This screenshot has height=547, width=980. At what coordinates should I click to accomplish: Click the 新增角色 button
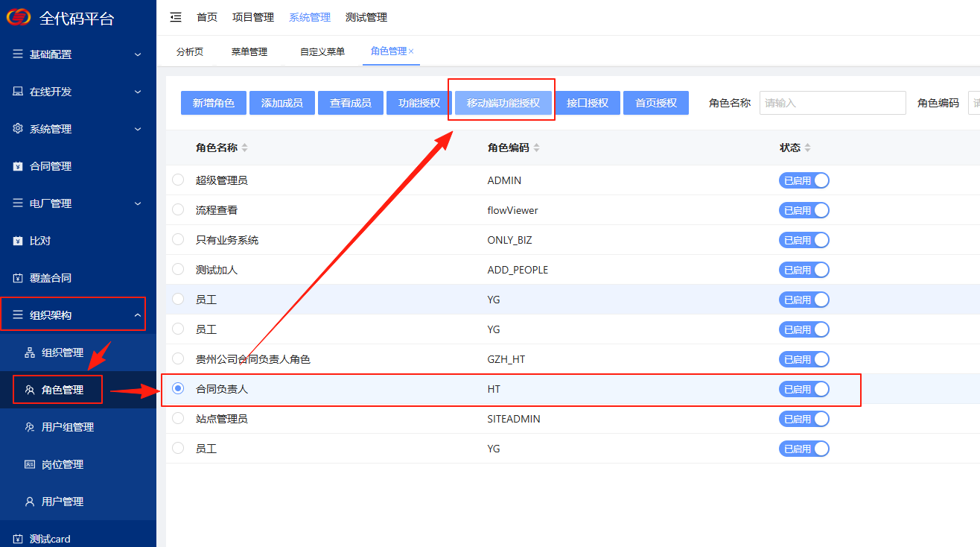(214, 103)
